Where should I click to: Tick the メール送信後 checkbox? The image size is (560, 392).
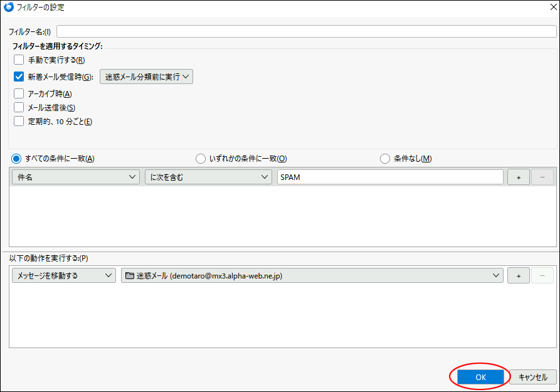click(x=19, y=107)
